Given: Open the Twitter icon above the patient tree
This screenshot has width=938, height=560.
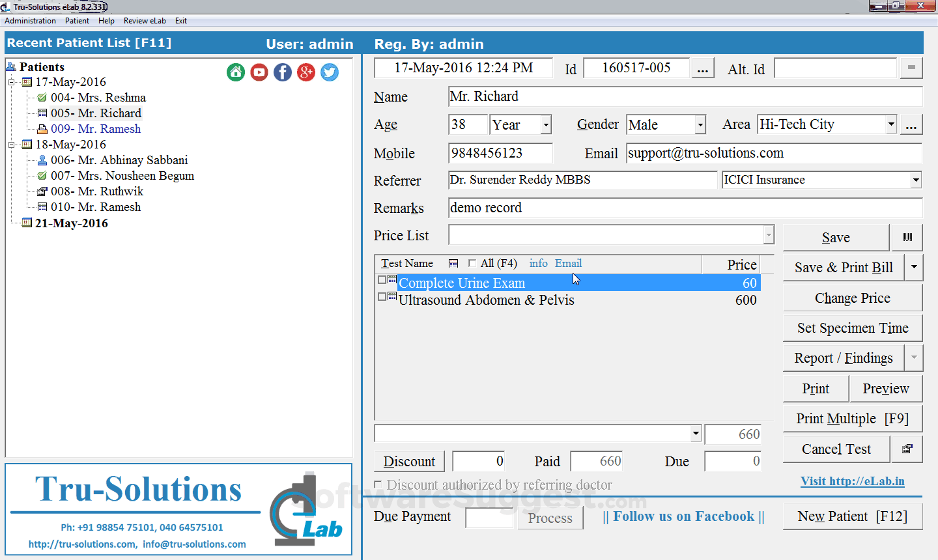Looking at the screenshot, I should click(329, 72).
